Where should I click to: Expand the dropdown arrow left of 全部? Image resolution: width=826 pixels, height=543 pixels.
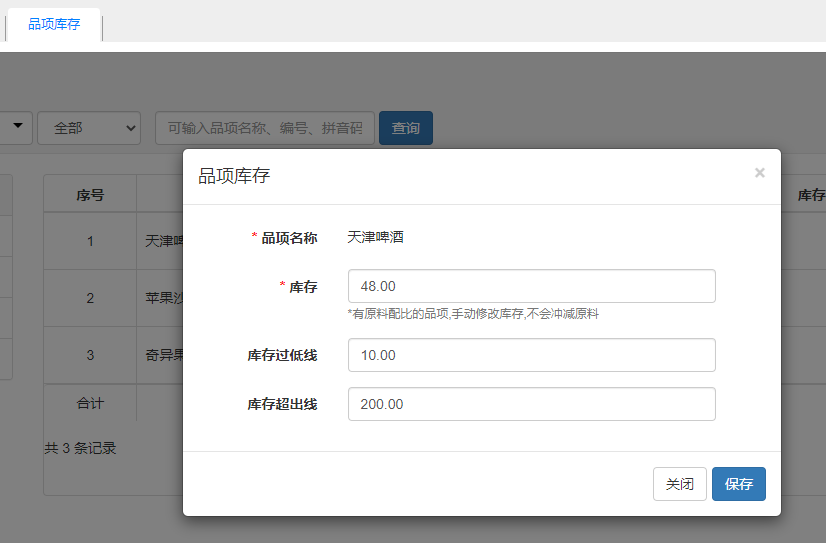point(17,127)
